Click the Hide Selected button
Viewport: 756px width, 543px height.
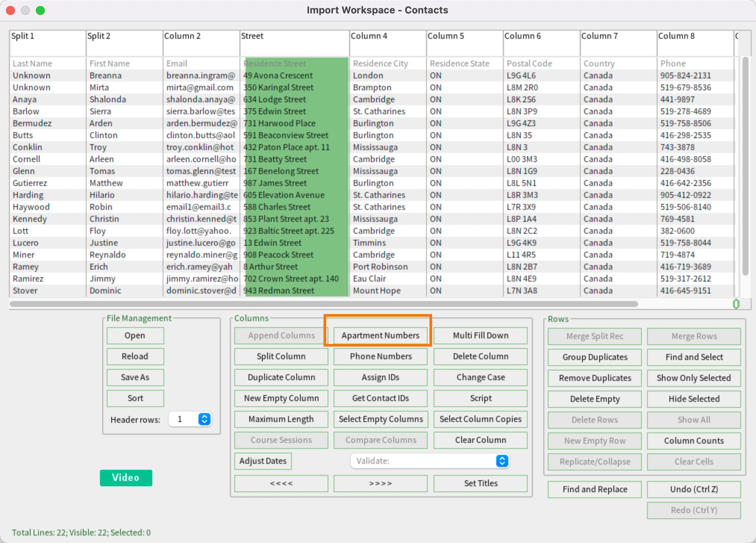(x=694, y=399)
